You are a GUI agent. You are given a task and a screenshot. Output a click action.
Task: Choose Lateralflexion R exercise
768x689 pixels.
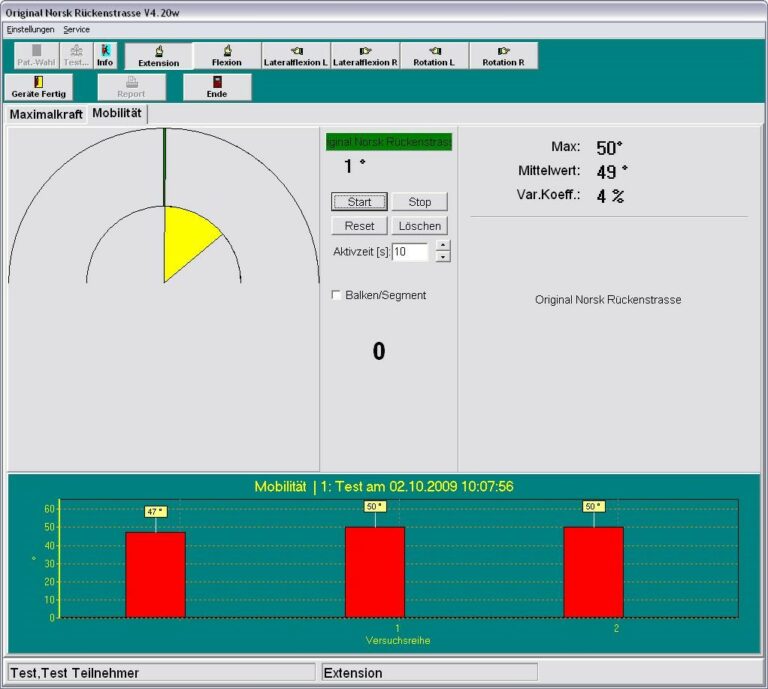point(365,56)
